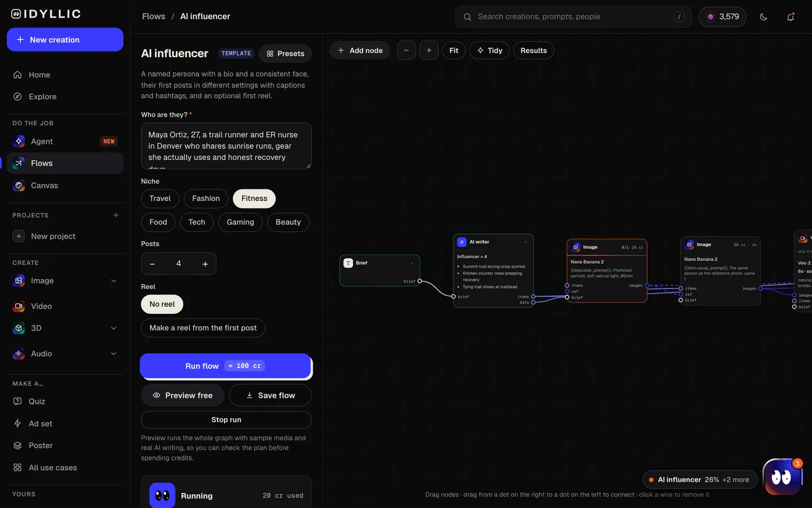Increase the posts count
The width and height of the screenshot is (812, 508).
(205, 264)
